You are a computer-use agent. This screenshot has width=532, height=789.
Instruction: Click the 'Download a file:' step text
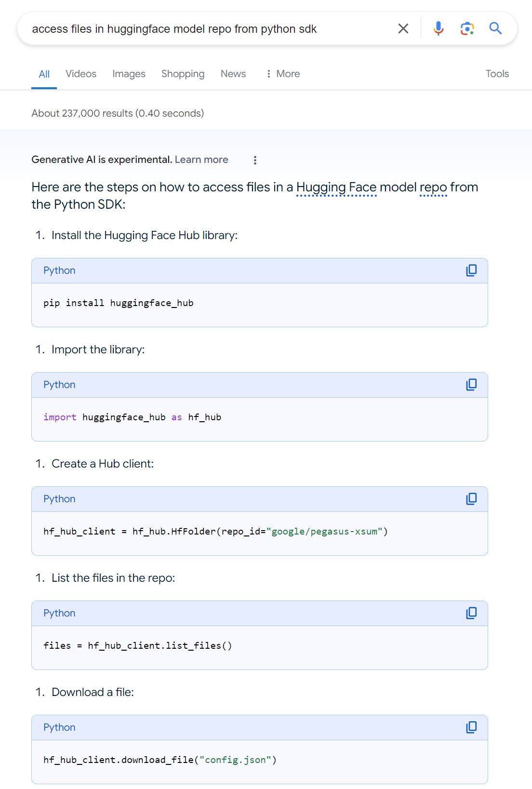click(x=93, y=692)
